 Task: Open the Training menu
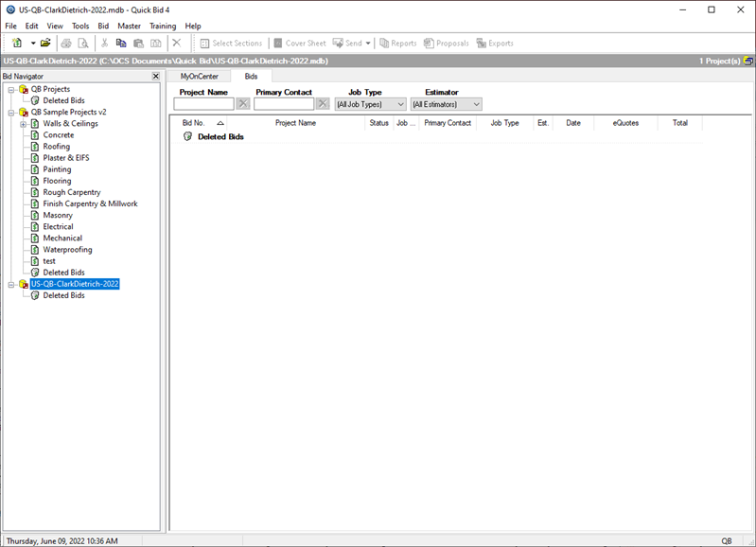(163, 26)
